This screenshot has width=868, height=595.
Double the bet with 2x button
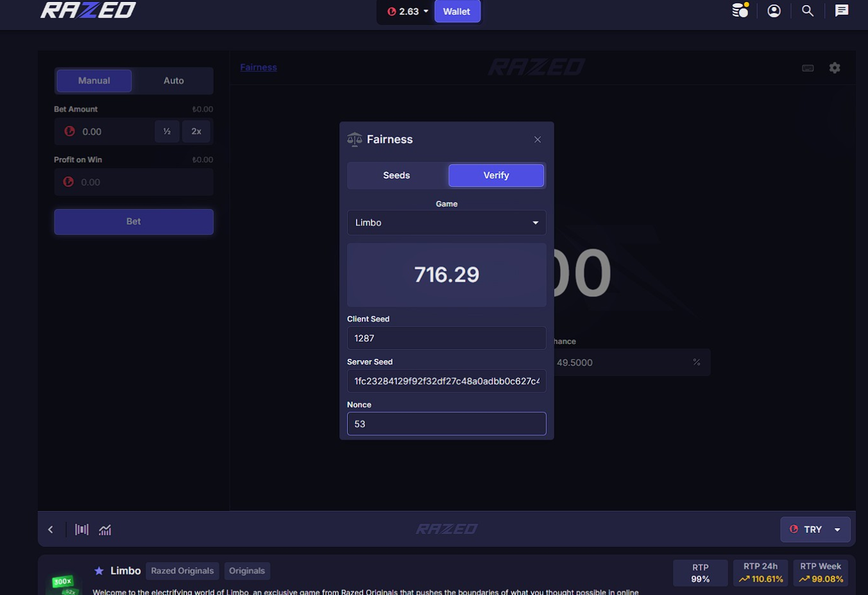[196, 132]
